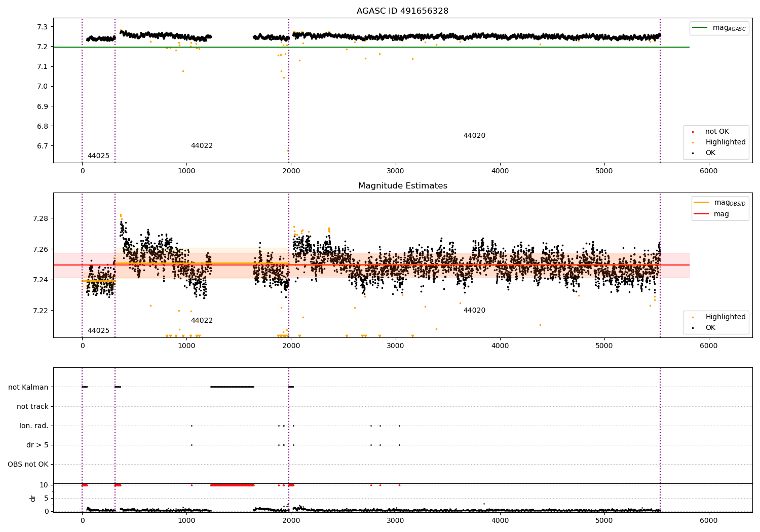This screenshot has width=760, height=532.
Task: Click the "OBS not OK" row label
Action: [x=28, y=464]
